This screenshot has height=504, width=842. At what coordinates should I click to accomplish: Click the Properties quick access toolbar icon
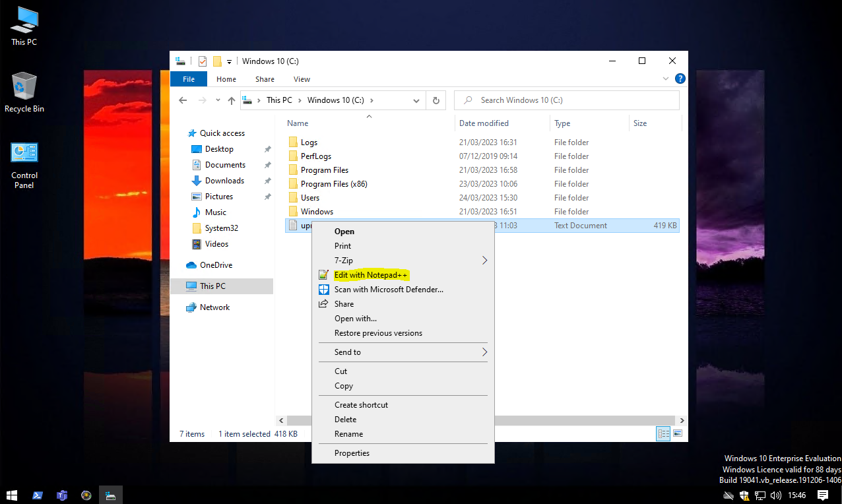pos(203,61)
